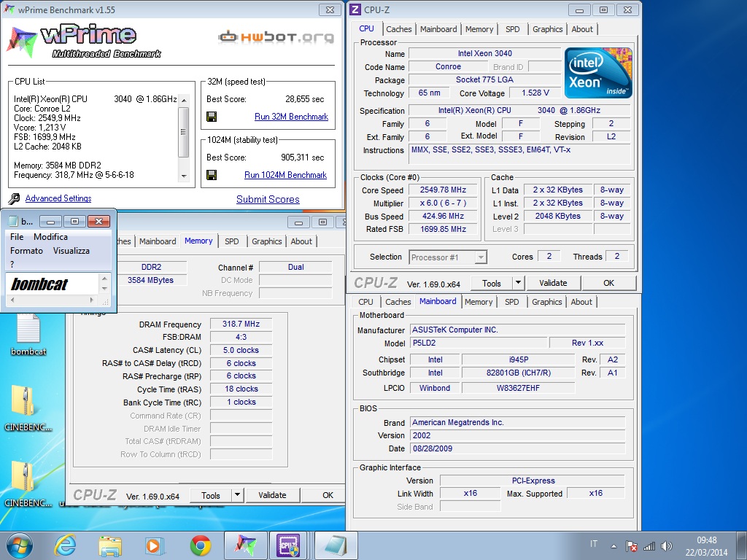The image size is (747, 560).
Task: Open the Formato menu in Notepad
Action: [x=27, y=251]
